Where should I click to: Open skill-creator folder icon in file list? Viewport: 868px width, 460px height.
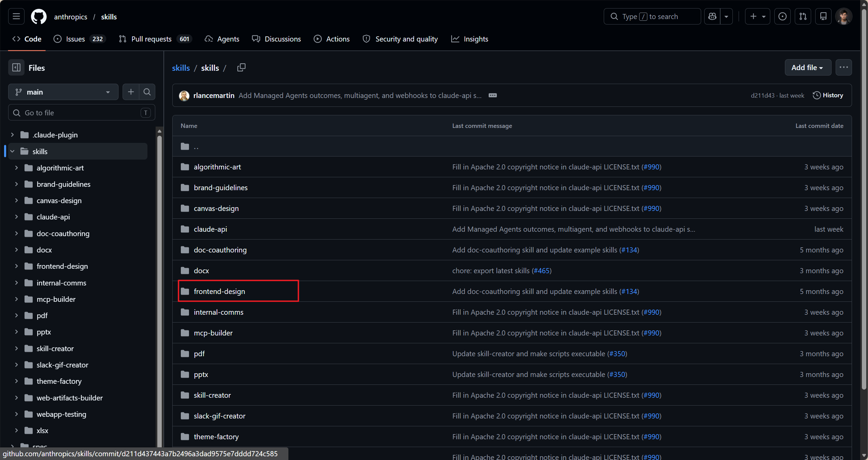185,395
